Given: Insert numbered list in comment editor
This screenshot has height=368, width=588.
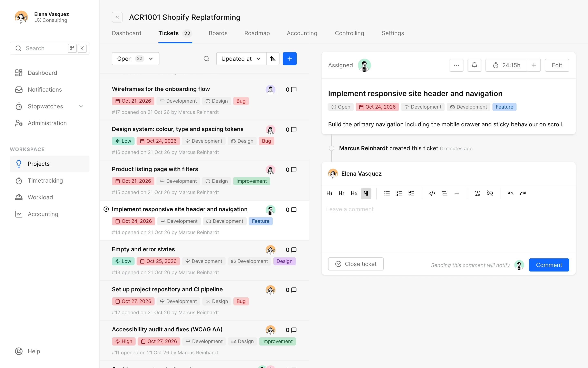Looking at the screenshot, I should point(399,193).
